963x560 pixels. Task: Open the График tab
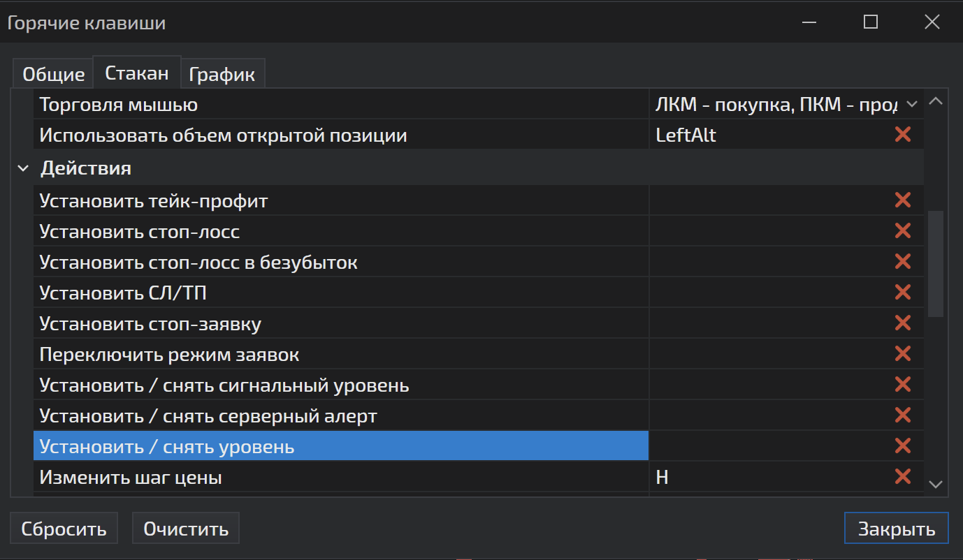click(222, 74)
